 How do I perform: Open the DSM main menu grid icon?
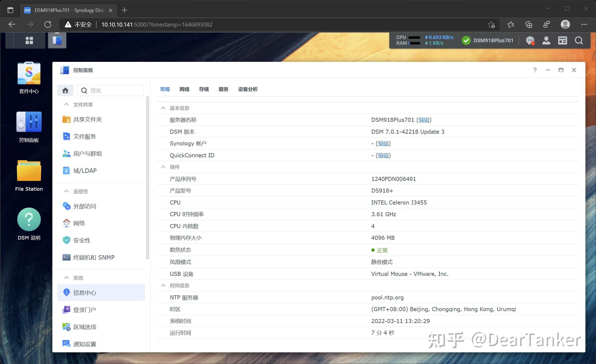point(29,40)
